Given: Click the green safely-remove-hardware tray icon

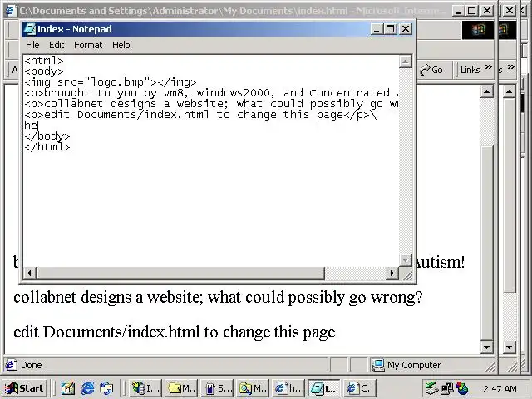Looking at the screenshot, I should coord(431,388).
